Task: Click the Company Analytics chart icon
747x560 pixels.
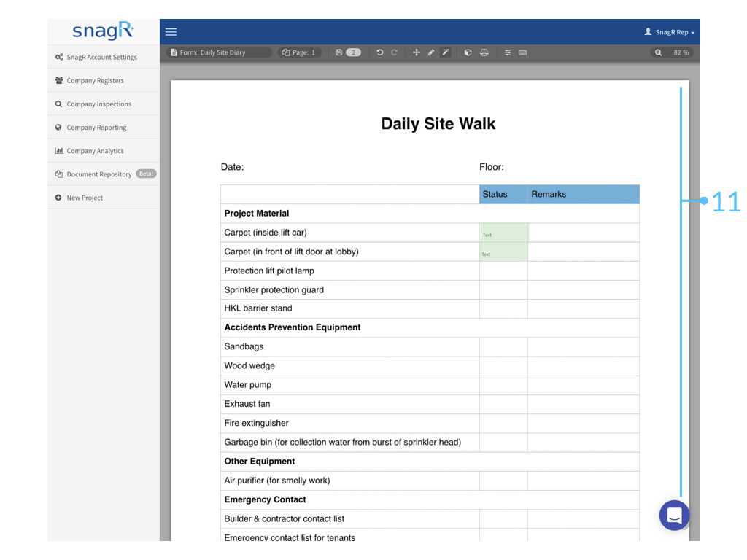Action: [59, 150]
